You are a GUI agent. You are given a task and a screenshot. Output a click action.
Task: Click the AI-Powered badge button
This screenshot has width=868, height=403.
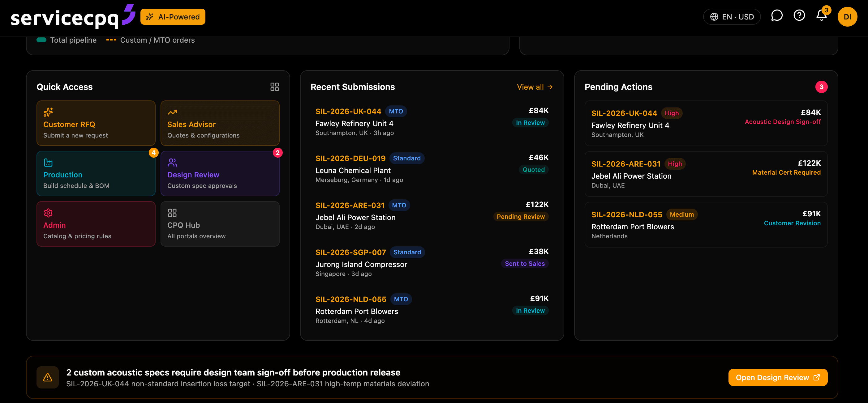tap(173, 16)
